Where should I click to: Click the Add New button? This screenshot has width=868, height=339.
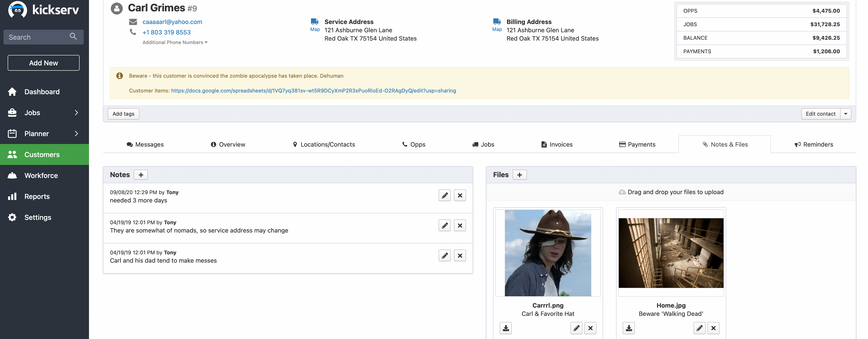tap(43, 63)
